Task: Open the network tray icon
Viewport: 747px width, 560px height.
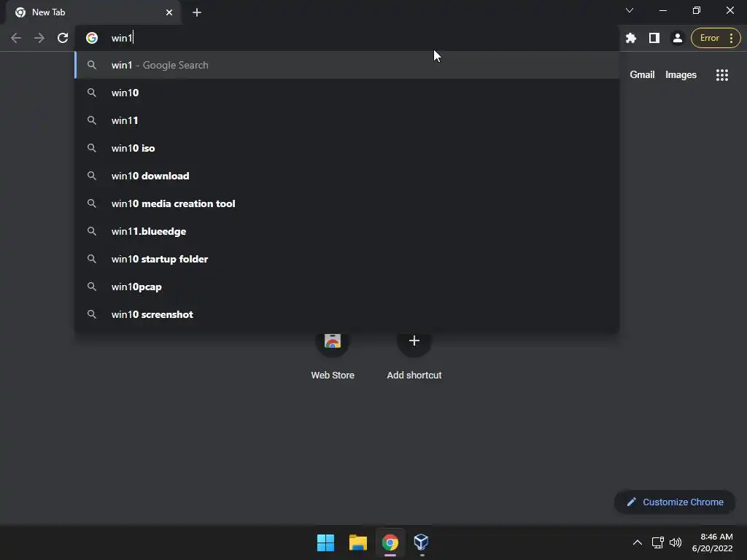Action: 657,542
